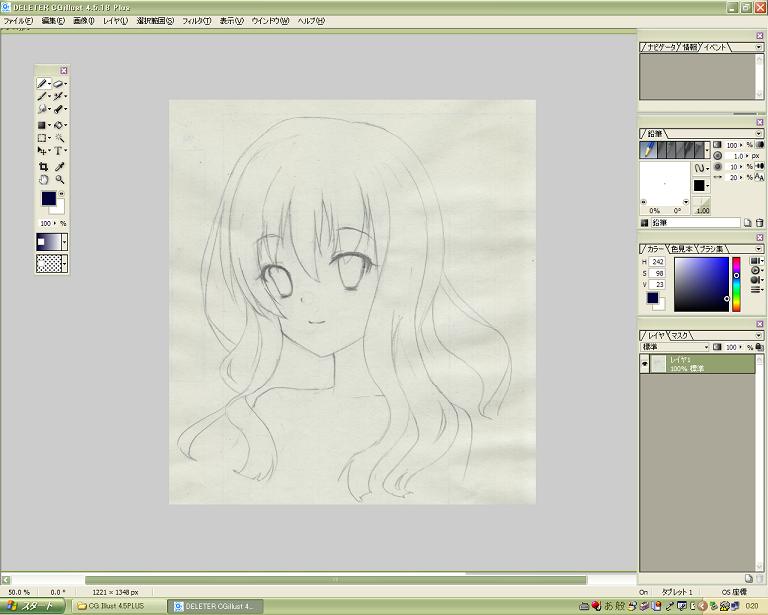Switch to the ブラシ集 tab
768x615 pixels.
711,249
